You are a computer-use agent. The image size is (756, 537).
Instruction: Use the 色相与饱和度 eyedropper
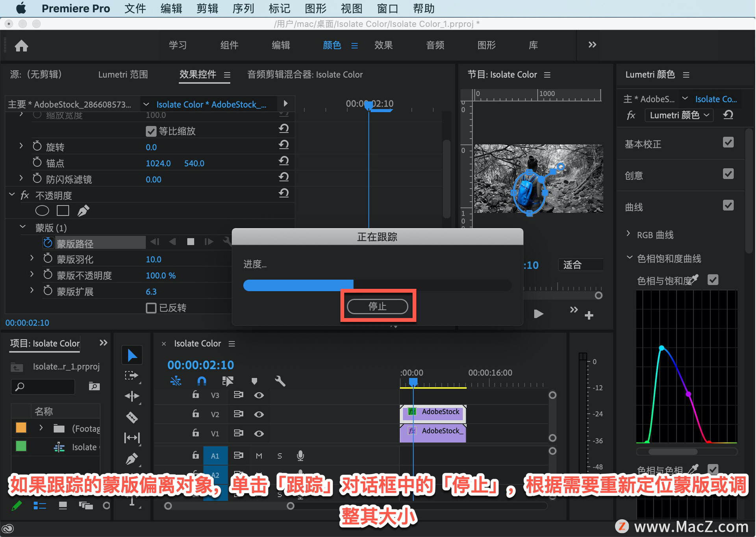[x=694, y=279]
